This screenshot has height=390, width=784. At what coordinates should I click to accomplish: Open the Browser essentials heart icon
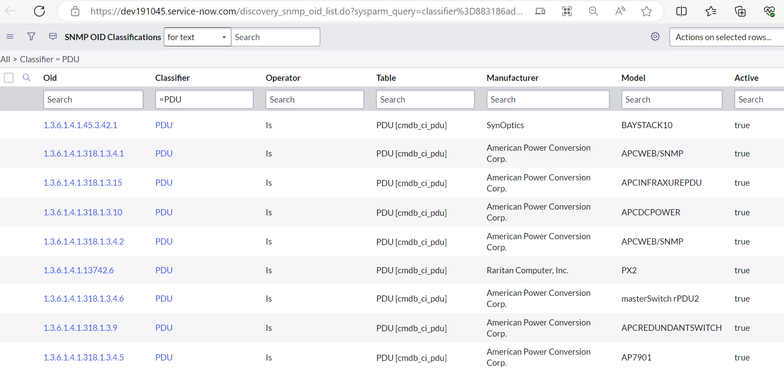(770, 11)
